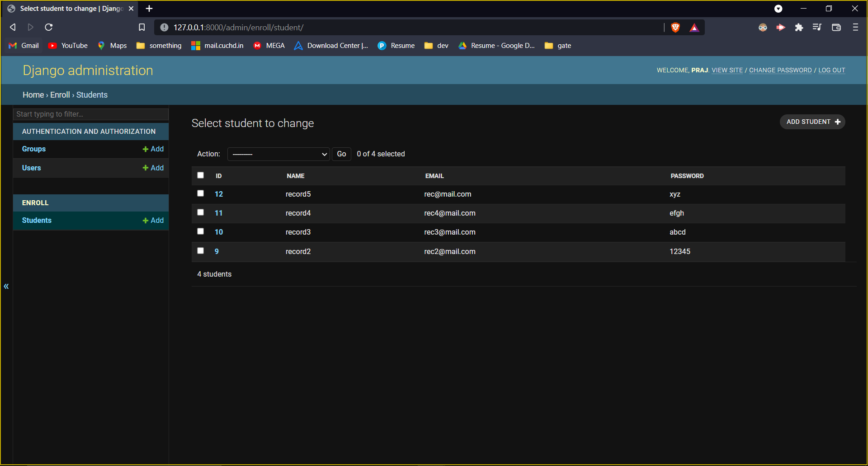This screenshot has width=868, height=466.
Task: Open the YouTube bookmark
Action: [x=68, y=46]
